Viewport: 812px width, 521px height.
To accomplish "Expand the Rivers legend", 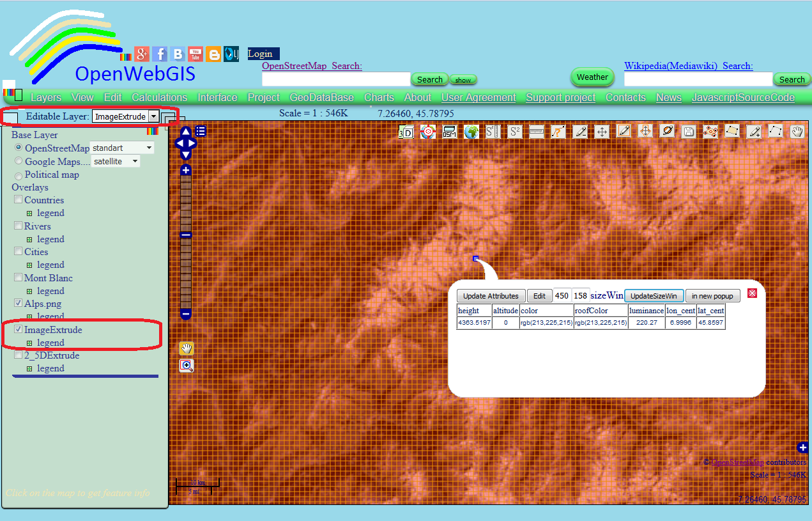I will point(29,239).
